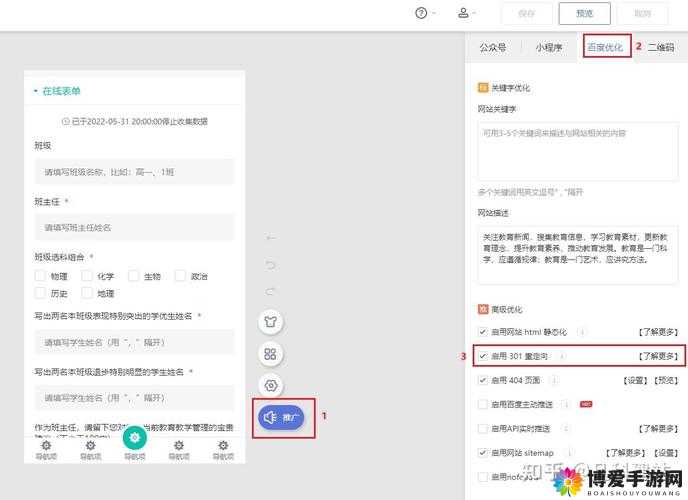688x500 pixels.
Task: Toggle the 启用网站 sitemap checkbox
Action: pyautogui.click(x=483, y=452)
